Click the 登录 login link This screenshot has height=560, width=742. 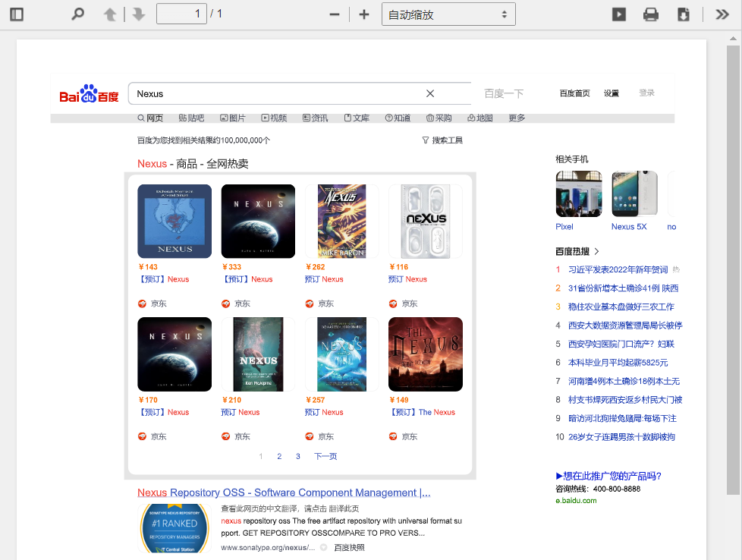pos(647,93)
